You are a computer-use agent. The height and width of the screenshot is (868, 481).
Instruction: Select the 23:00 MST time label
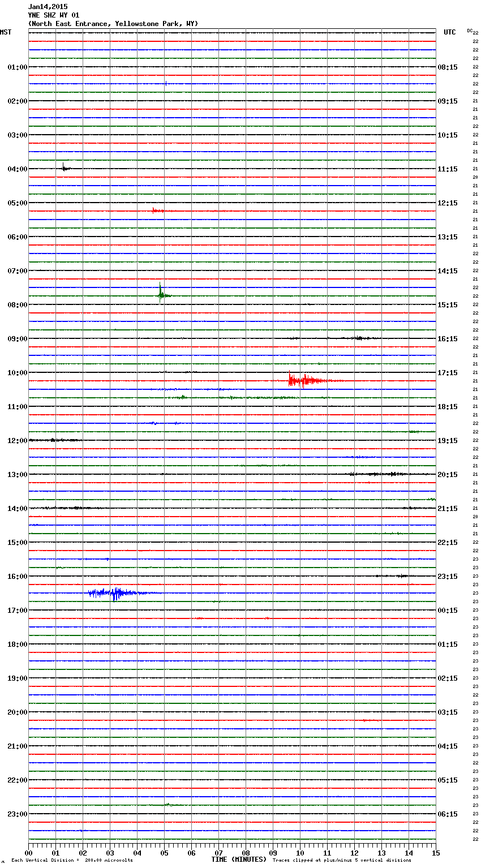17,814
